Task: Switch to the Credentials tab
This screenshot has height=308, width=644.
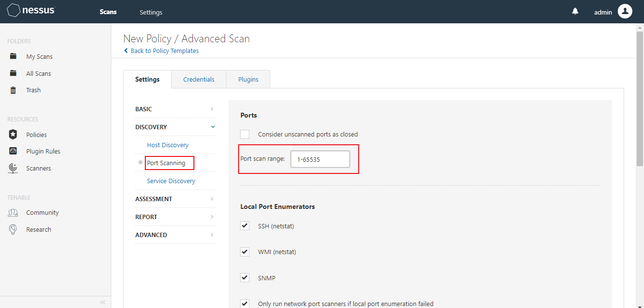Action: pos(199,80)
